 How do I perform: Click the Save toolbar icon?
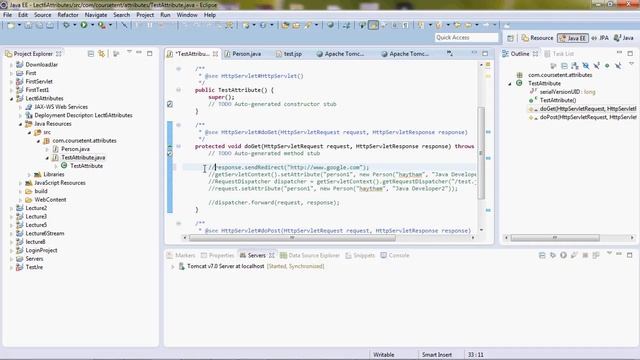click(x=28, y=25)
